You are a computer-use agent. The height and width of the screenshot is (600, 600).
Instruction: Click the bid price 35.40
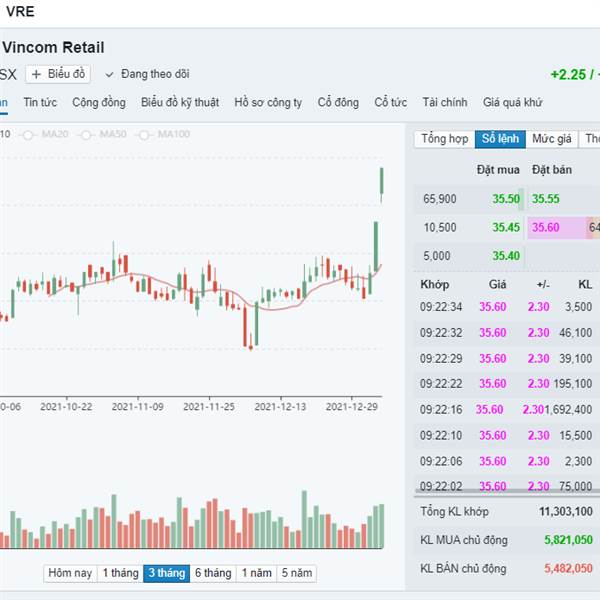[x=506, y=256]
